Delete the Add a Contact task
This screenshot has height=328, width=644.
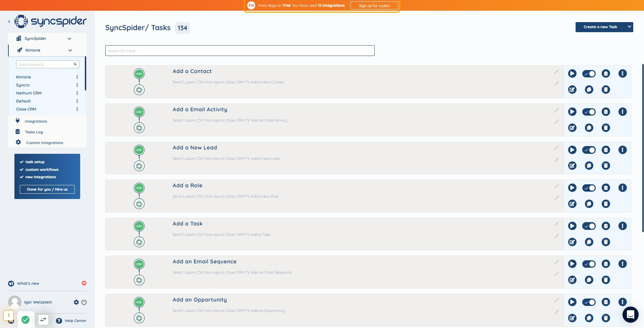606,89
